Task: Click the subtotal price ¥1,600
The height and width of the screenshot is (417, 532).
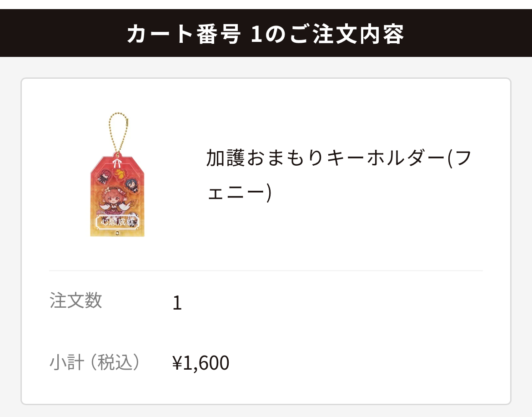Action: click(201, 363)
